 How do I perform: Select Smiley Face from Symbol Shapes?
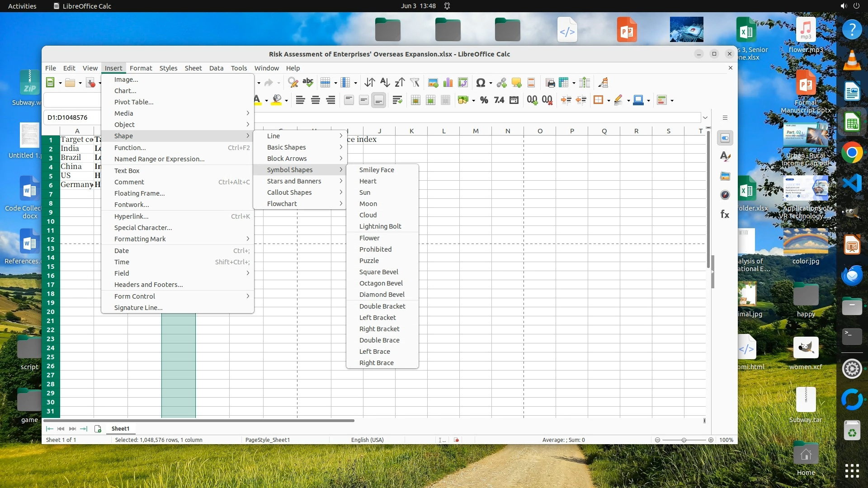(377, 170)
